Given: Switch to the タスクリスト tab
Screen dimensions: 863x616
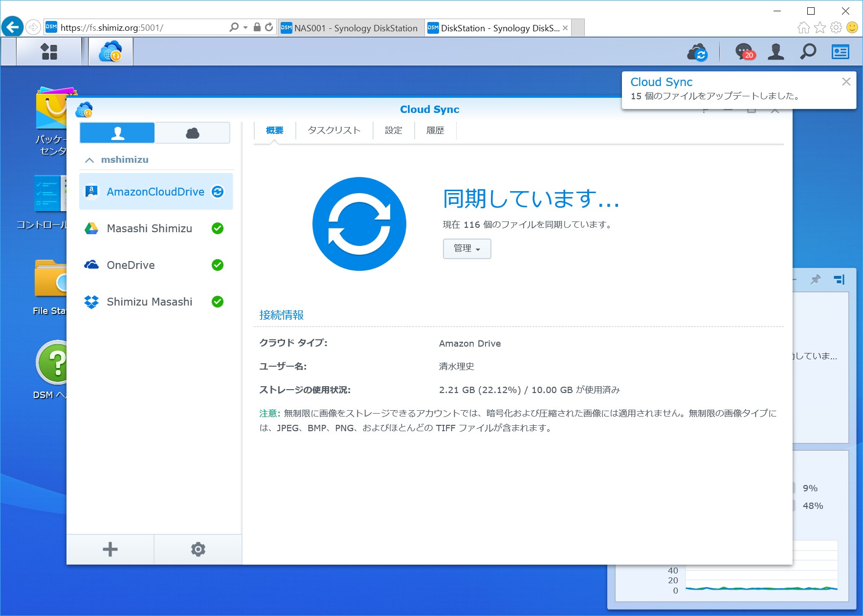Looking at the screenshot, I should point(333,130).
